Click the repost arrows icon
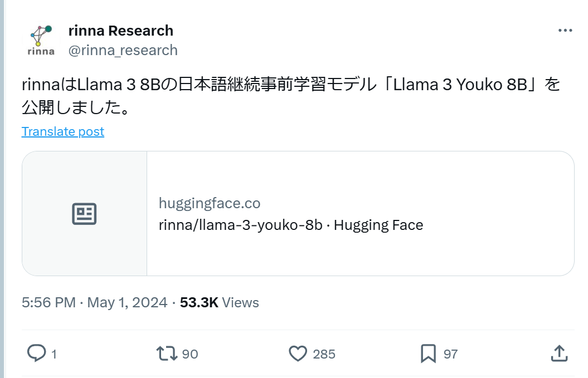Image resolution: width=588 pixels, height=378 pixels. (x=167, y=353)
